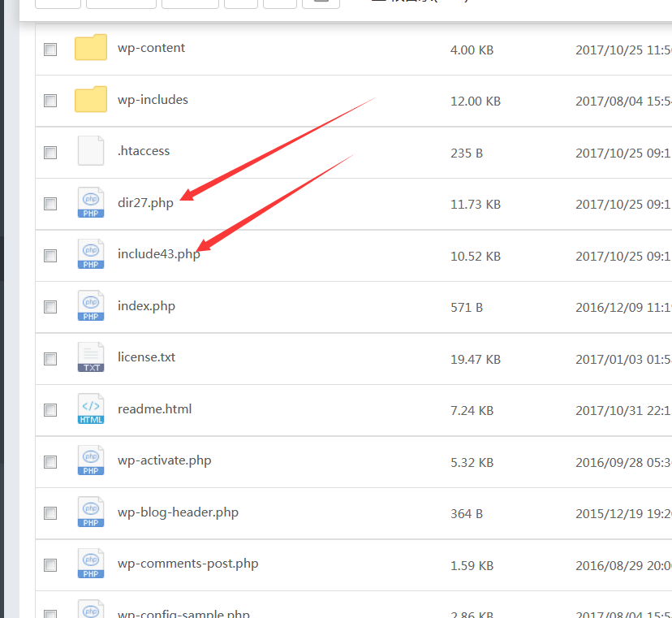Click the PHP icon next to wp-activate.php
The width and height of the screenshot is (672, 618).
coord(90,460)
